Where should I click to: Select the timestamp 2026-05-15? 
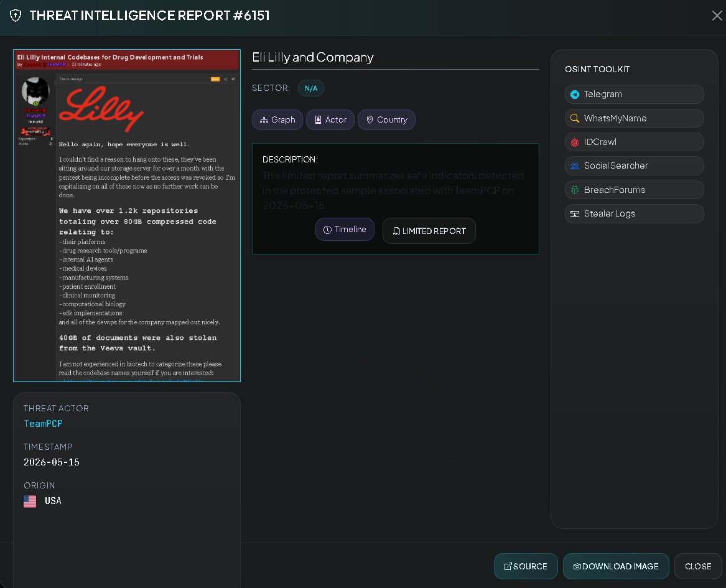click(52, 462)
